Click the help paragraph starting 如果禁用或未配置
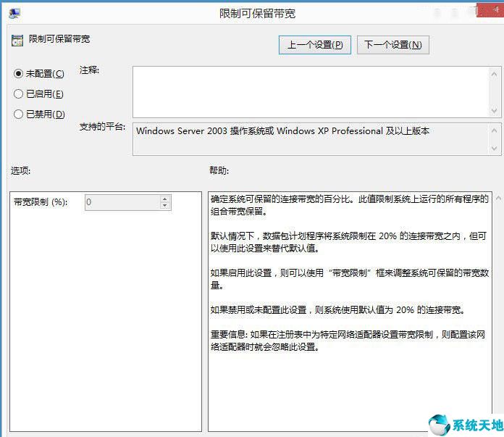504x437 pixels. [x=338, y=310]
